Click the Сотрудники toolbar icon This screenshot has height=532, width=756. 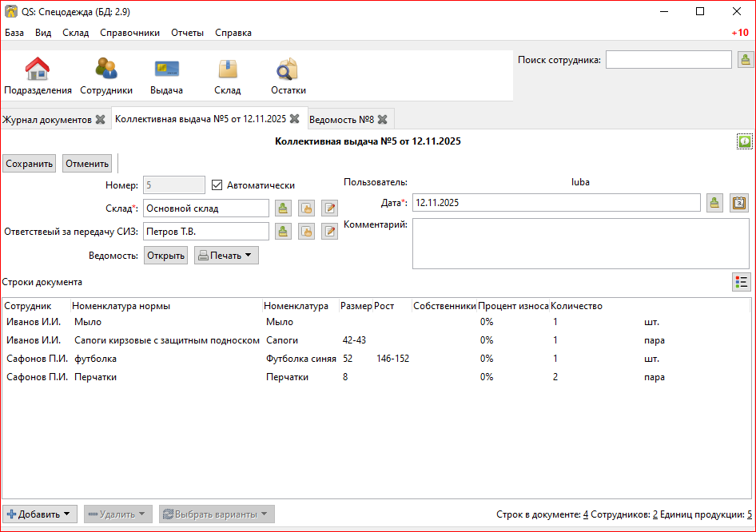click(x=105, y=77)
